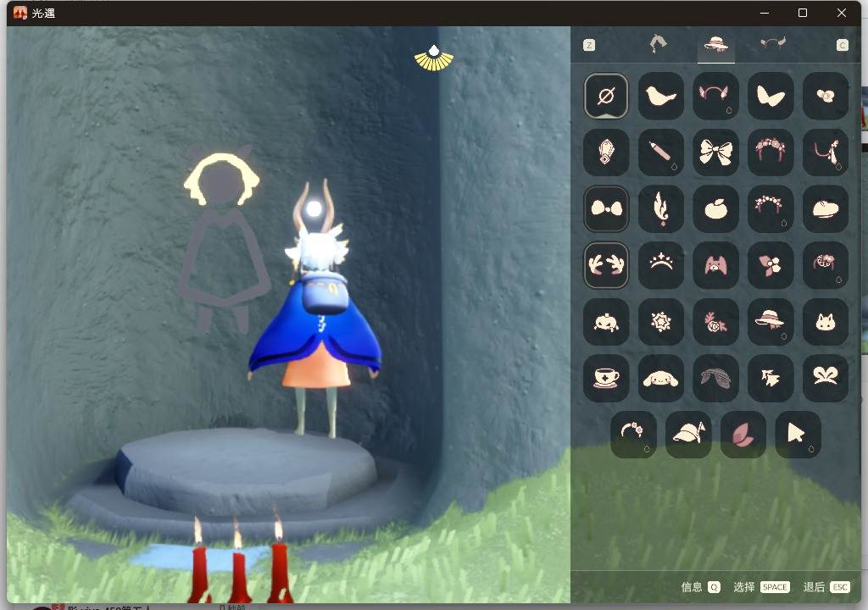Pick the butterfly hair accessory

pos(771,96)
